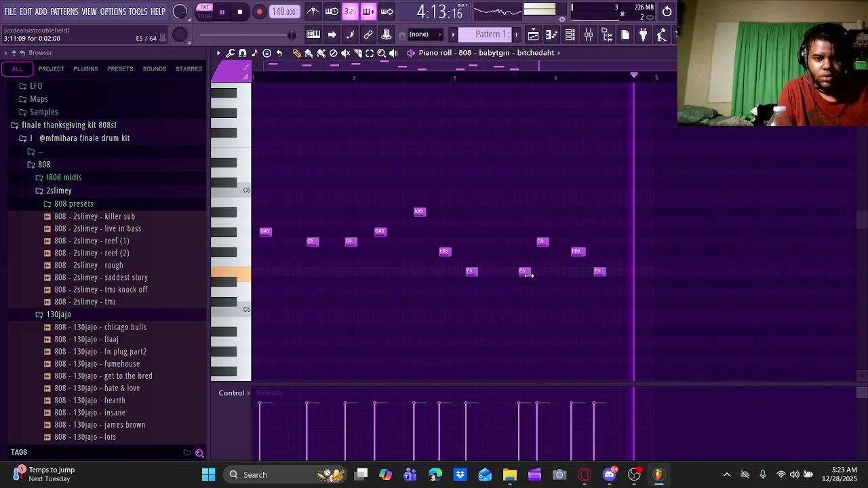Click the piano roll stamp note icon
Screen dimensions: 868x488
(x=255, y=53)
